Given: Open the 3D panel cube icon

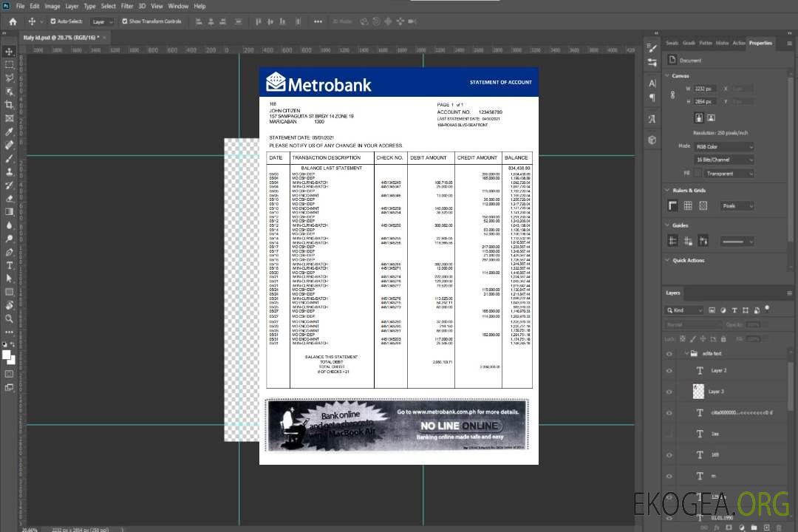Looking at the screenshot, I should 652,140.
